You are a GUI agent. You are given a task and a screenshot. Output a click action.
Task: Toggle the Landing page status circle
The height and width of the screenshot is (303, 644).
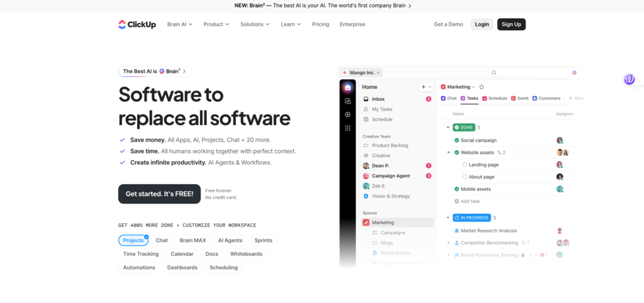pyautogui.click(x=465, y=165)
